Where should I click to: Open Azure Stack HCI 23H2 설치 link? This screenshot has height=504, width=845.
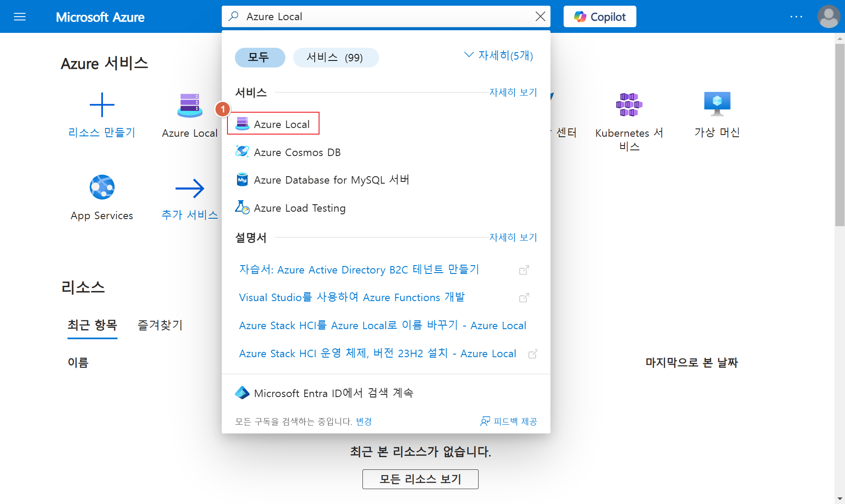pos(377,353)
